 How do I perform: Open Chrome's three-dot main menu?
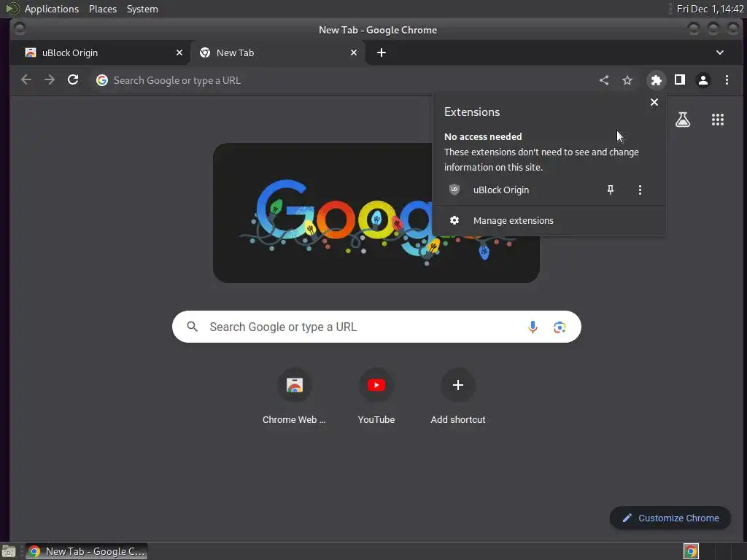point(727,80)
